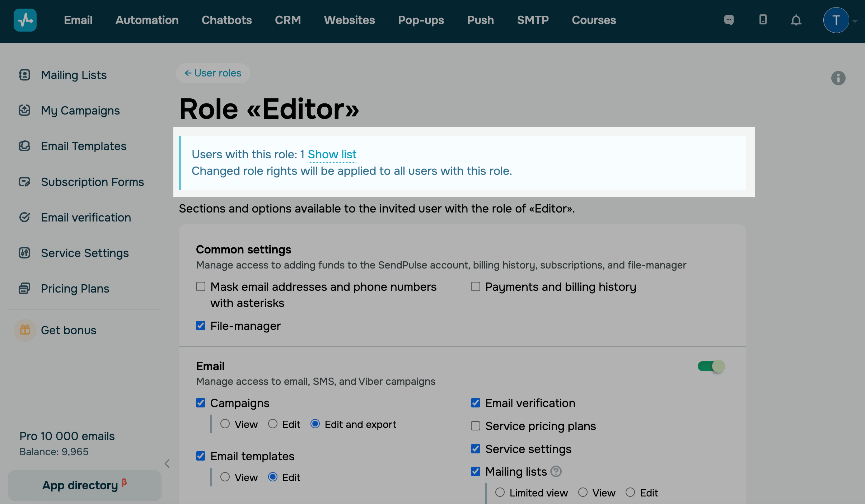This screenshot has width=865, height=504.
Task: Click the Email verification sidebar icon
Action: pos(24,217)
